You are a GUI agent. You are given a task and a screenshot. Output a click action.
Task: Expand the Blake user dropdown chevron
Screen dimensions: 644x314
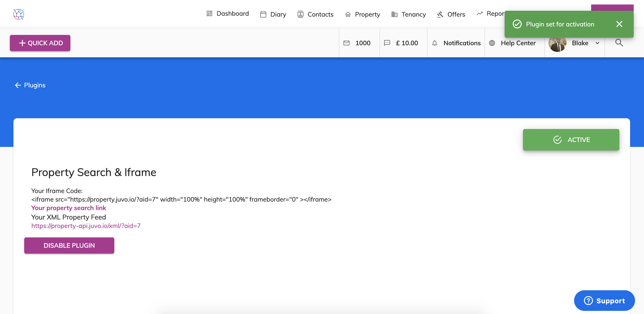click(597, 43)
